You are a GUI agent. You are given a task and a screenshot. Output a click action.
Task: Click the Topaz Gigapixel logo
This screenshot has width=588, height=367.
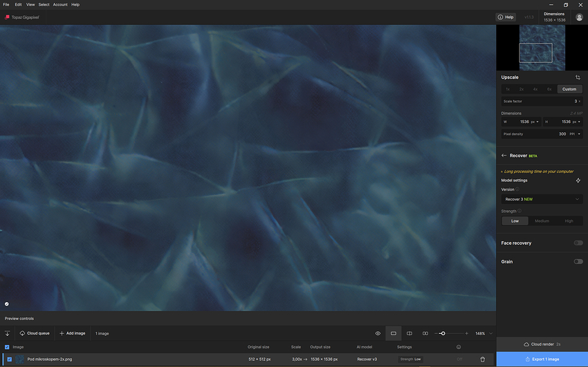coord(22,17)
